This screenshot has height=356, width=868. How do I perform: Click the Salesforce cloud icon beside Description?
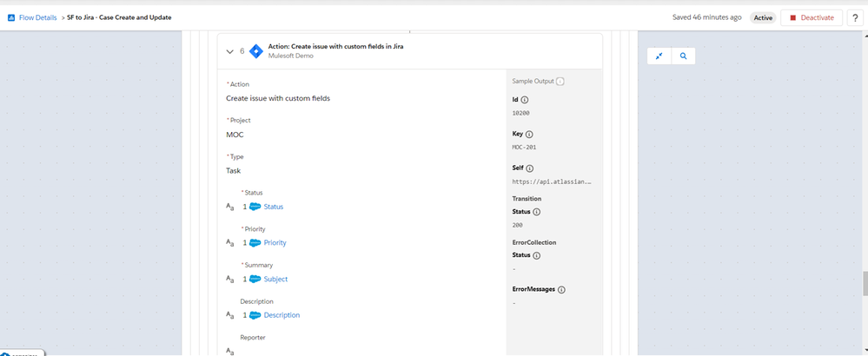[255, 315]
